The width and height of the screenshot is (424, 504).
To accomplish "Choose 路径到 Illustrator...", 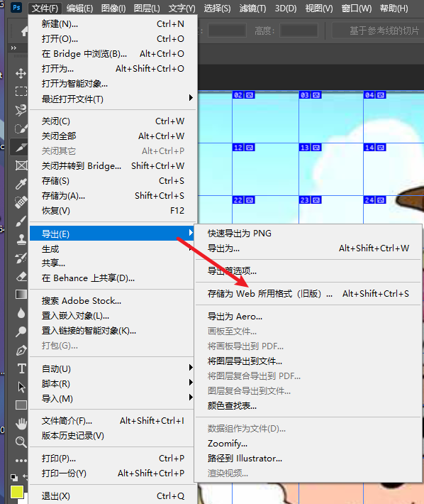I will [x=308, y=458].
